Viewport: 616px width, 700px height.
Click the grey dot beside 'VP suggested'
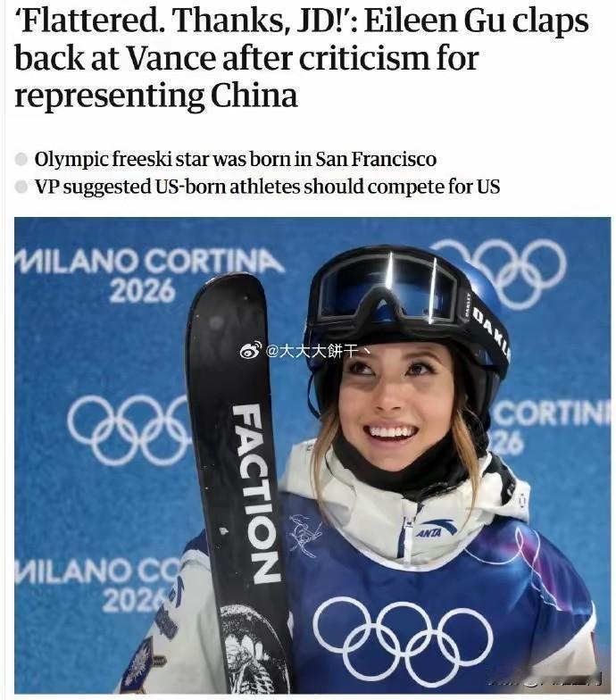coord(21,187)
